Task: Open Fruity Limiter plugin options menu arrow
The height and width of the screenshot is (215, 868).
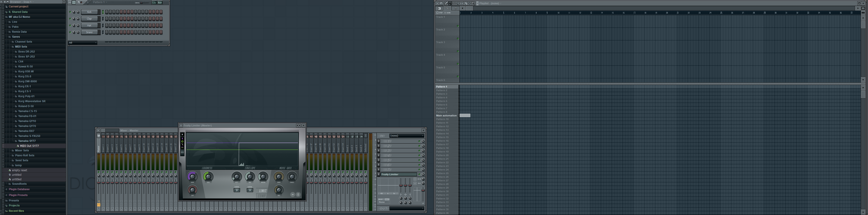Action: (181, 125)
